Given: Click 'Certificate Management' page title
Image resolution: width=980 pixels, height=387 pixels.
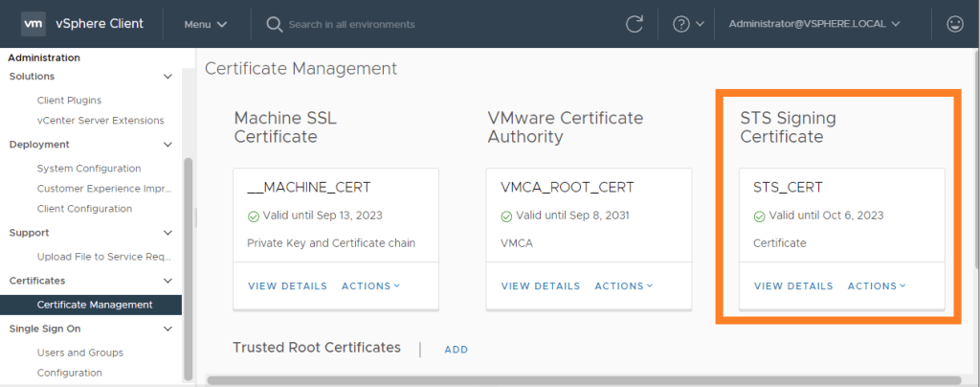Looking at the screenshot, I should (301, 69).
